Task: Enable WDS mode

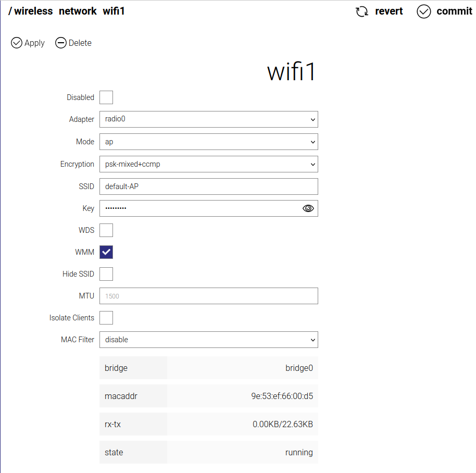Action: coord(106,230)
